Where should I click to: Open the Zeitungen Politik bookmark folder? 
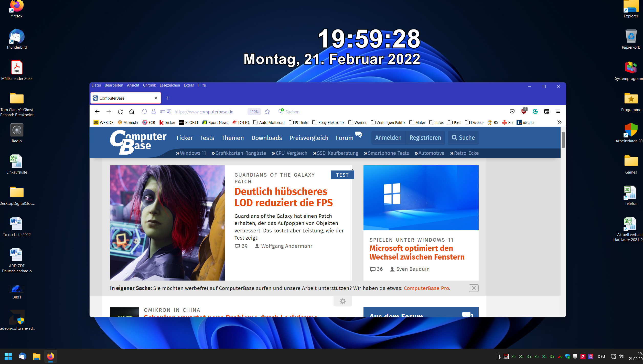(x=388, y=122)
